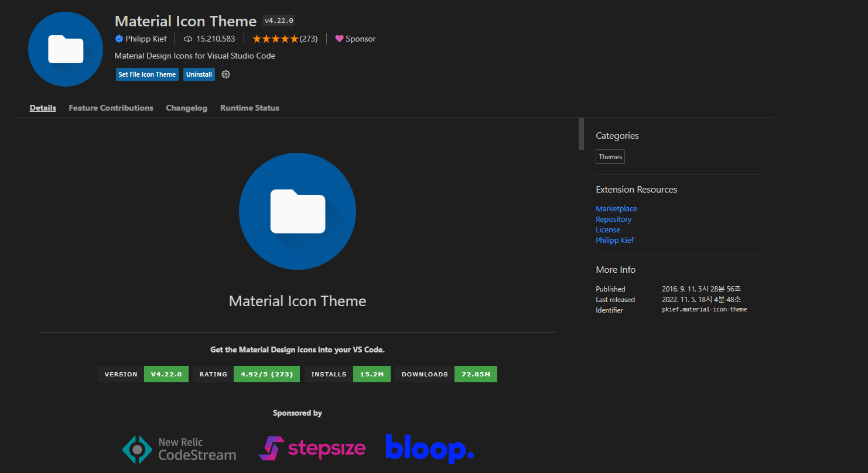Image resolution: width=868 pixels, height=473 pixels.
Task: Click the Material Icon Theme heading below the logo
Action: 298,301
